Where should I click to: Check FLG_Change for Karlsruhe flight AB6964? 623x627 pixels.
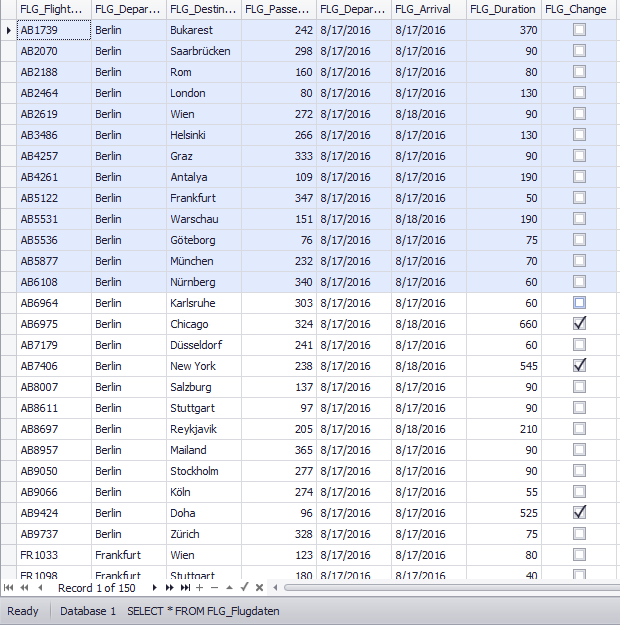tap(579, 303)
